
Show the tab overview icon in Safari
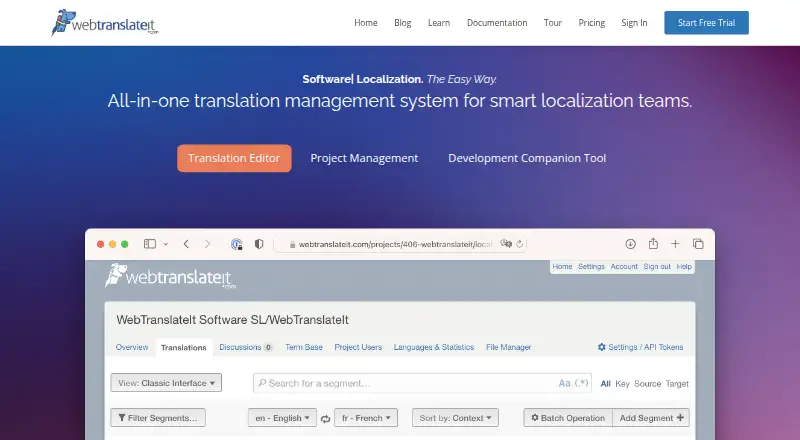[x=698, y=244]
